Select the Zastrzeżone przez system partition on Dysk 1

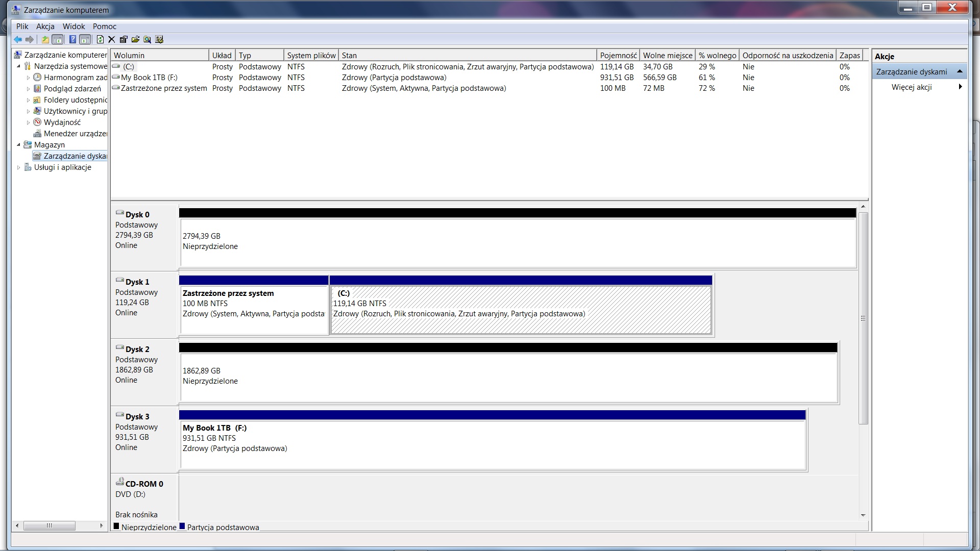pyautogui.click(x=254, y=306)
